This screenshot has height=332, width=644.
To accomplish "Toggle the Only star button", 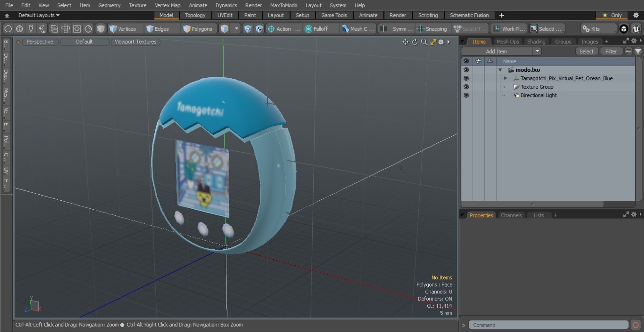I will pyautogui.click(x=612, y=15).
